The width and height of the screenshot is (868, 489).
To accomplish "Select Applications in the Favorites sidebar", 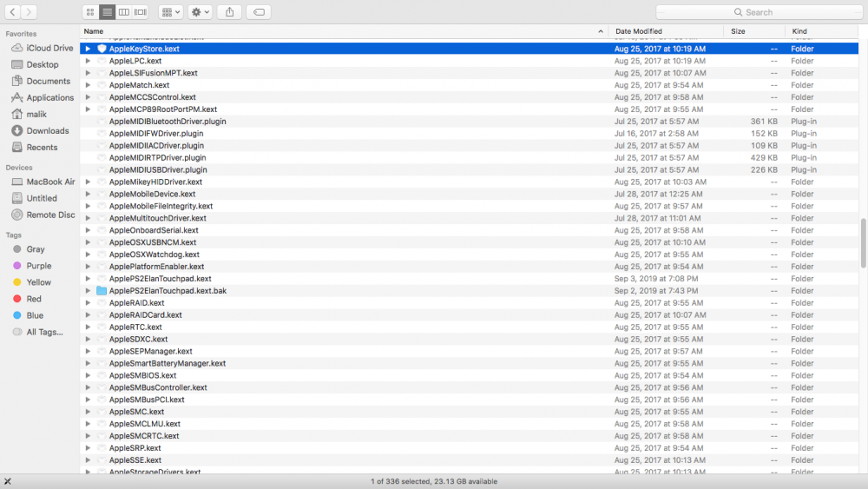I will coord(49,98).
